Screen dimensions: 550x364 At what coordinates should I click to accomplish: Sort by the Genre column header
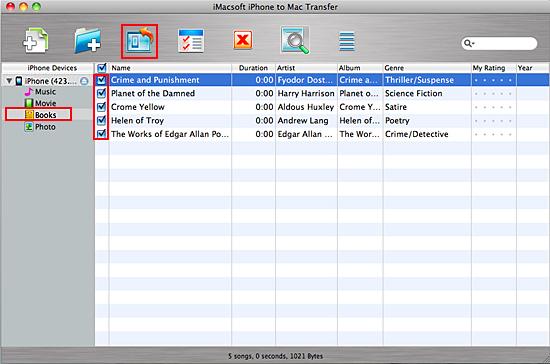coord(427,68)
